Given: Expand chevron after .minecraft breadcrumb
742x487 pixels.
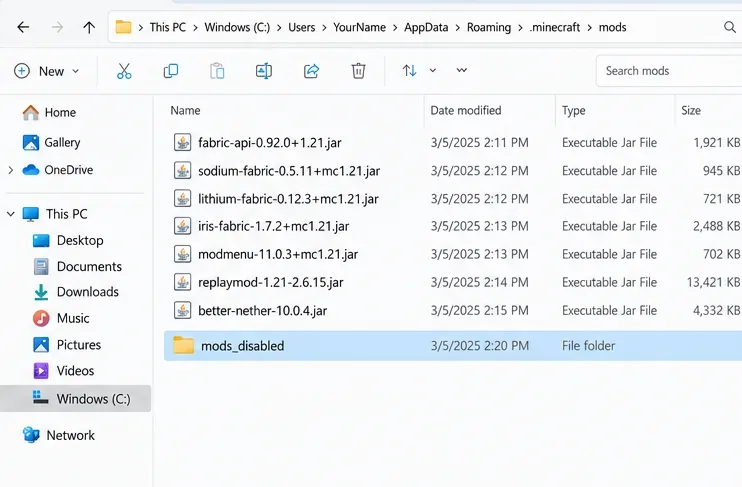Looking at the screenshot, I should tap(589, 27).
